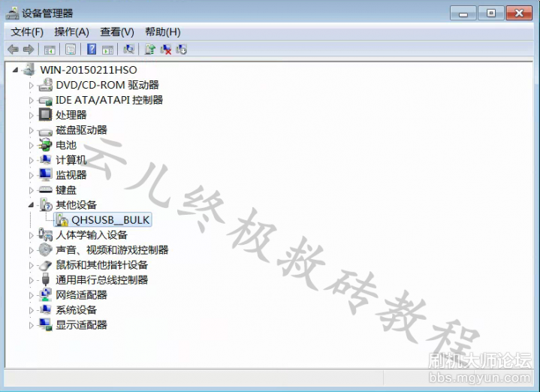Click the sound controller speaker icon
This screenshot has height=392, width=540.
tap(46, 250)
